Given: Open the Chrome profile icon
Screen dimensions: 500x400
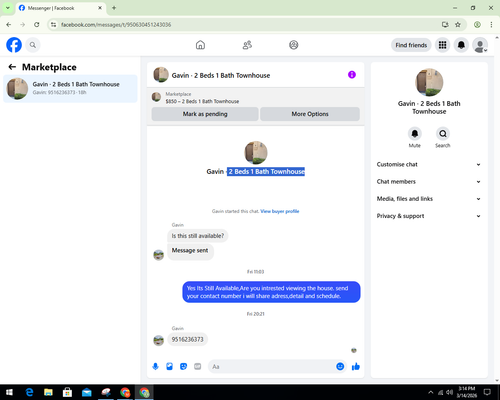Looking at the screenshot, I should coord(477,24).
